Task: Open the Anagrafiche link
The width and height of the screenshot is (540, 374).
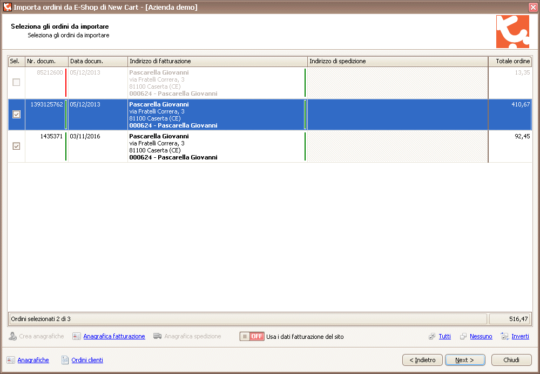Action: pyautogui.click(x=33, y=360)
